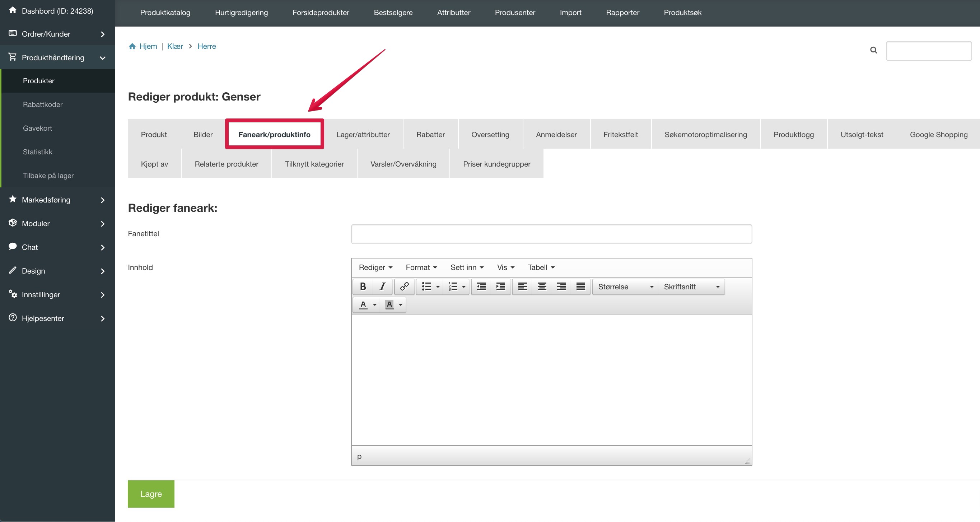
Task: Open the numbered list style dropdown arrow
Action: (x=464, y=287)
